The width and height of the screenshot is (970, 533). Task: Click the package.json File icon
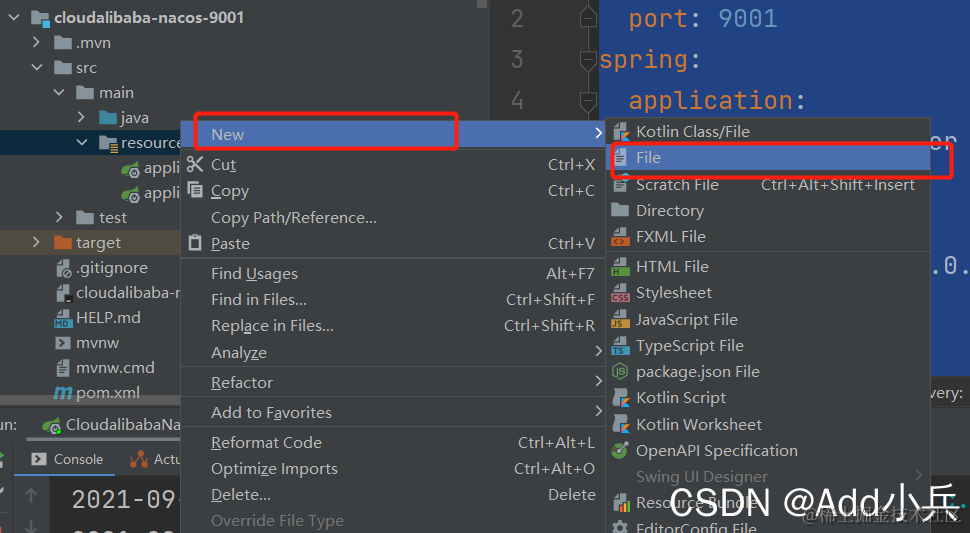pos(620,372)
